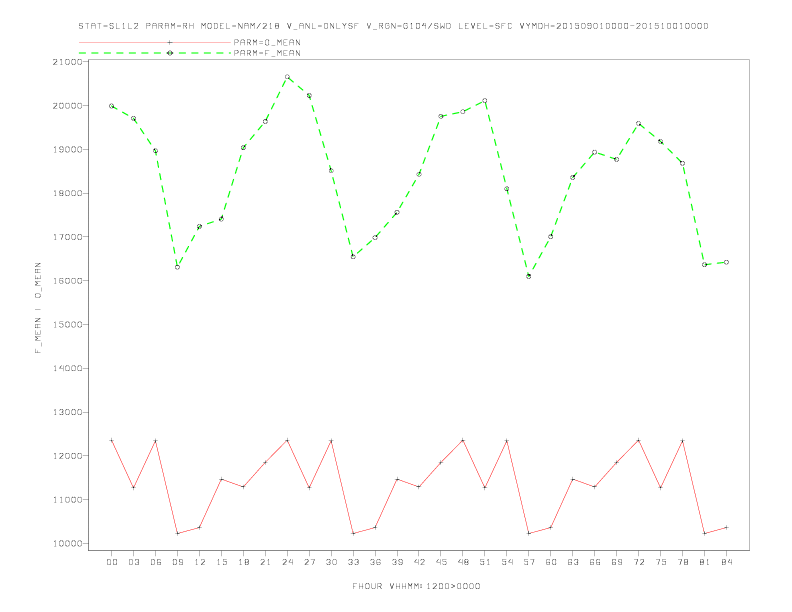Select the green dashed F_MEAN legend line sample

point(155,53)
